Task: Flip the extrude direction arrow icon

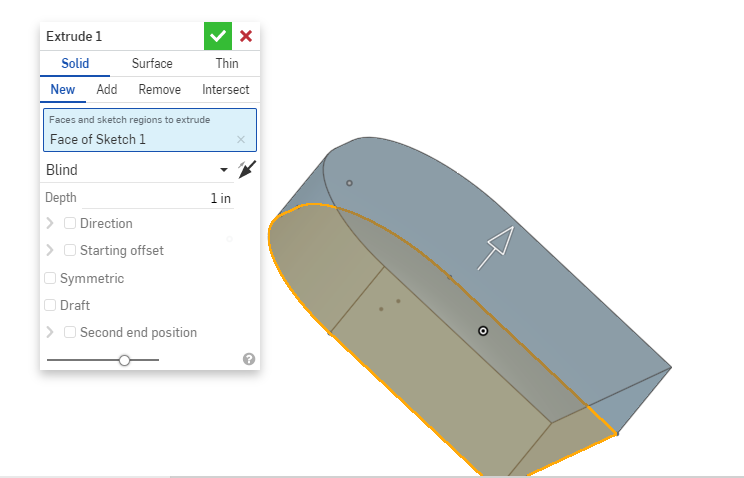Action: tap(247, 170)
